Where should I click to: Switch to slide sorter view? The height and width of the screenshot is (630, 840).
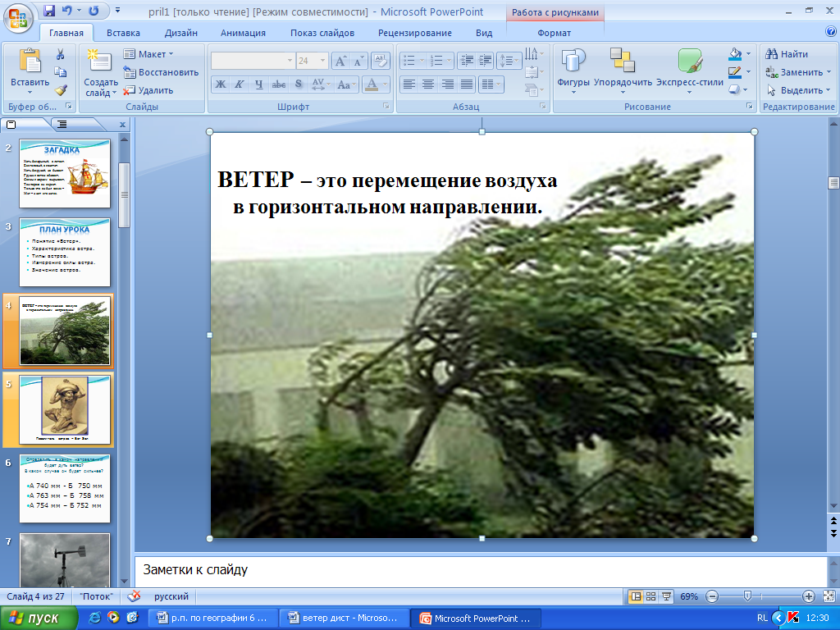pos(651,596)
